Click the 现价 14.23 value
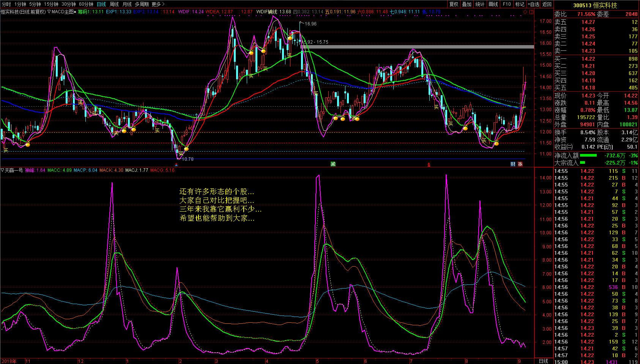This screenshot has height=364, width=640. (588, 96)
